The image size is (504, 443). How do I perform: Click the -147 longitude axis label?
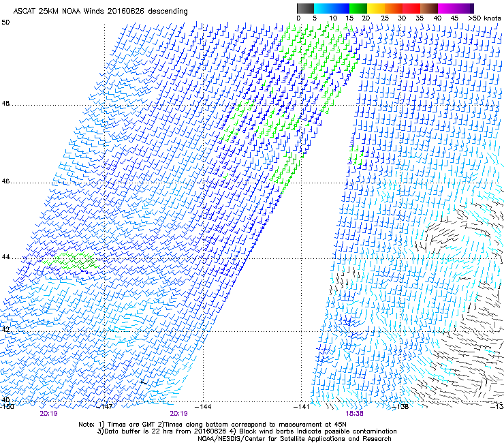point(105,407)
